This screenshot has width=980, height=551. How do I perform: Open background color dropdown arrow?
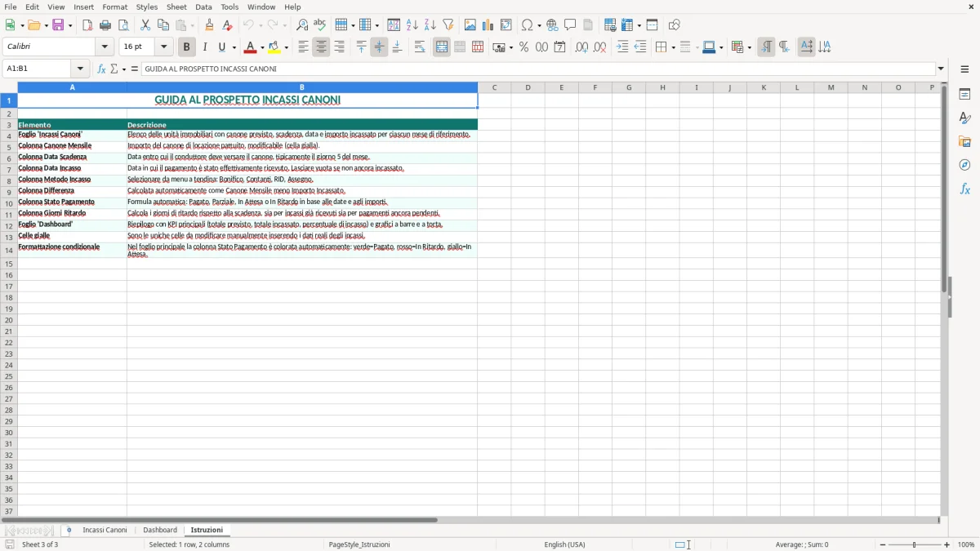(287, 47)
